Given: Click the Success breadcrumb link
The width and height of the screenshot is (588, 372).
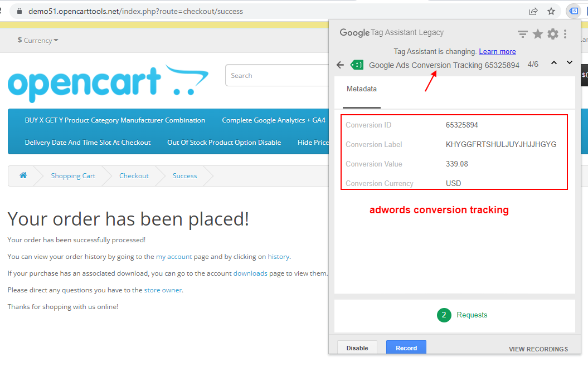Looking at the screenshot, I should pos(184,176).
